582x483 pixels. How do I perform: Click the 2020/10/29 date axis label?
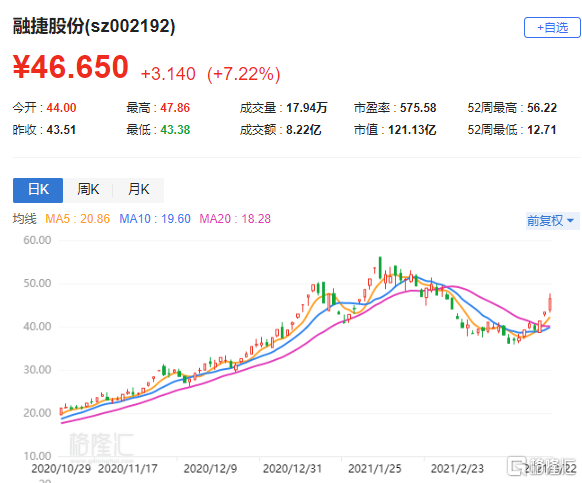[x=61, y=469]
